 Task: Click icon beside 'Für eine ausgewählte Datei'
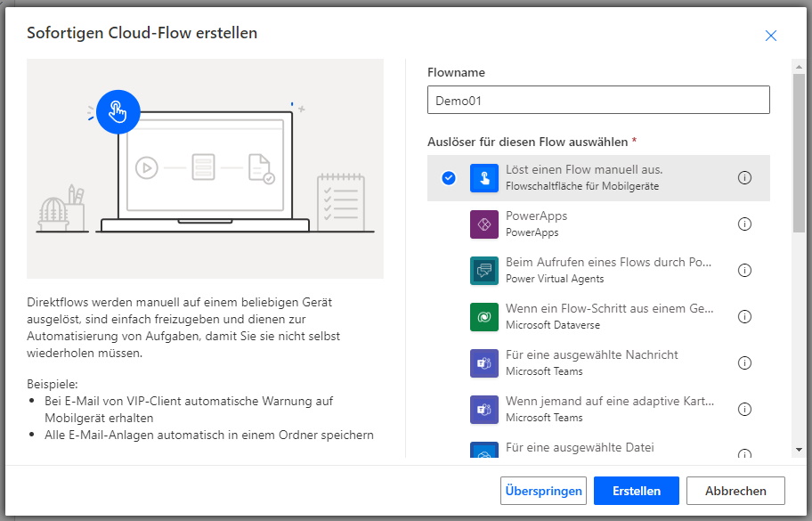[483, 450]
